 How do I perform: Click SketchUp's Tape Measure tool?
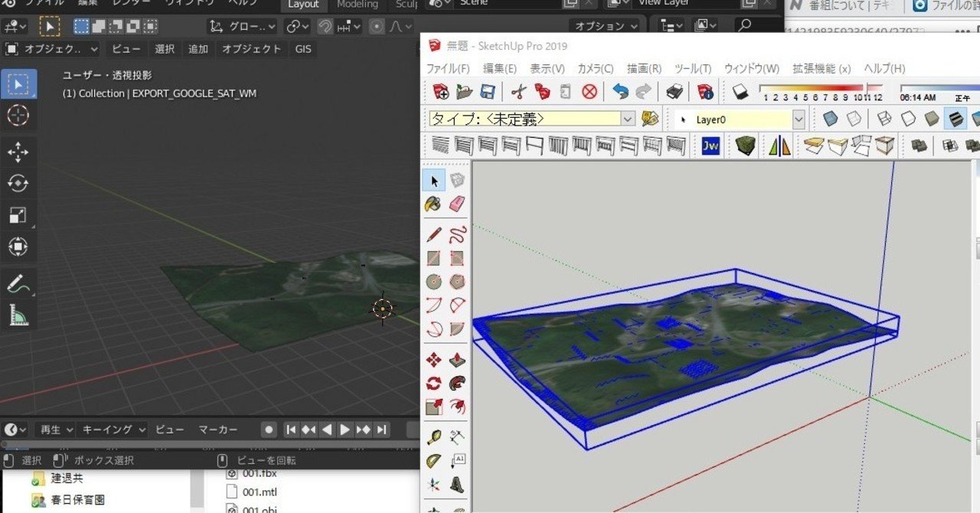pyautogui.click(x=433, y=438)
